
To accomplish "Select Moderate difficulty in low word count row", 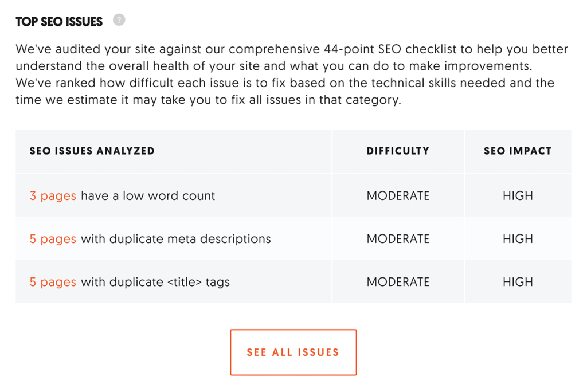I will point(398,196).
